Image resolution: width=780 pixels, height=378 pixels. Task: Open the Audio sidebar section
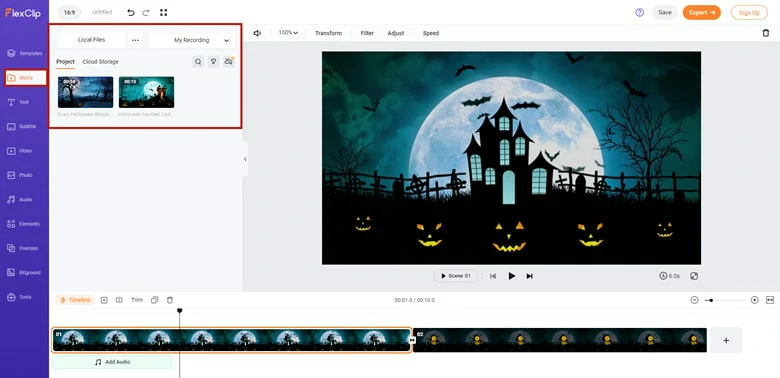pyautogui.click(x=20, y=199)
